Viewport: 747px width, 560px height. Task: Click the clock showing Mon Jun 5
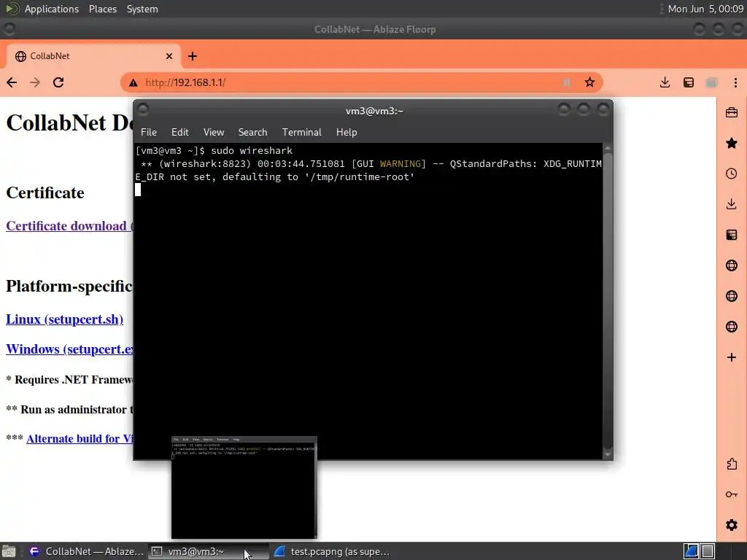[705, 9]
